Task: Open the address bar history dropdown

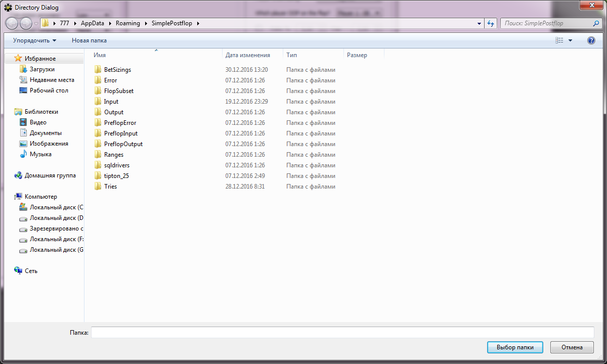Action: (x=479, y=23)
